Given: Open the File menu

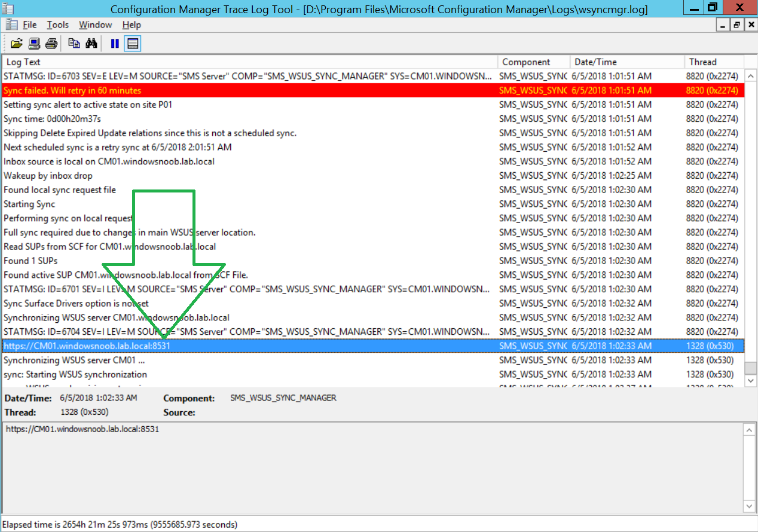Looking at the screenshot, I should point(30,25).
